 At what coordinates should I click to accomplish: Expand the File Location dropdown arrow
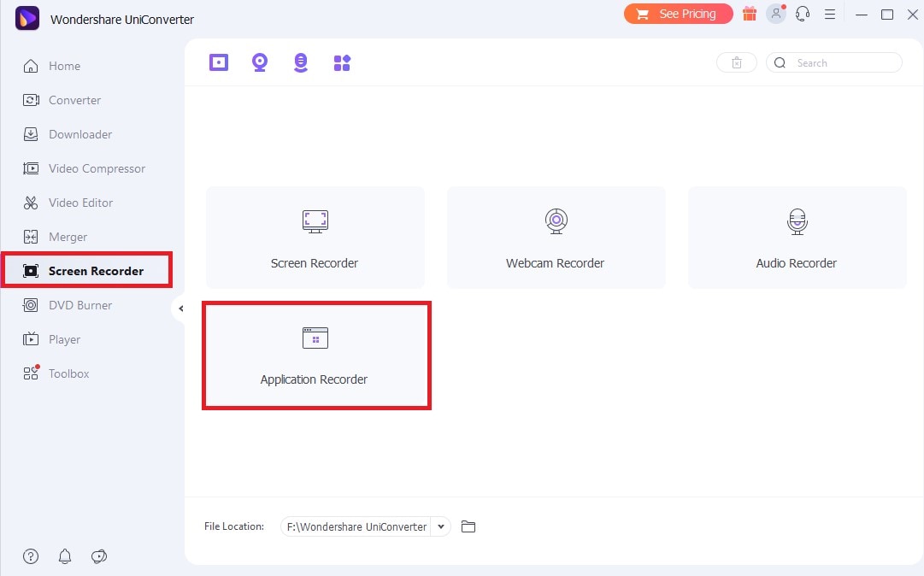click(441, 526)
